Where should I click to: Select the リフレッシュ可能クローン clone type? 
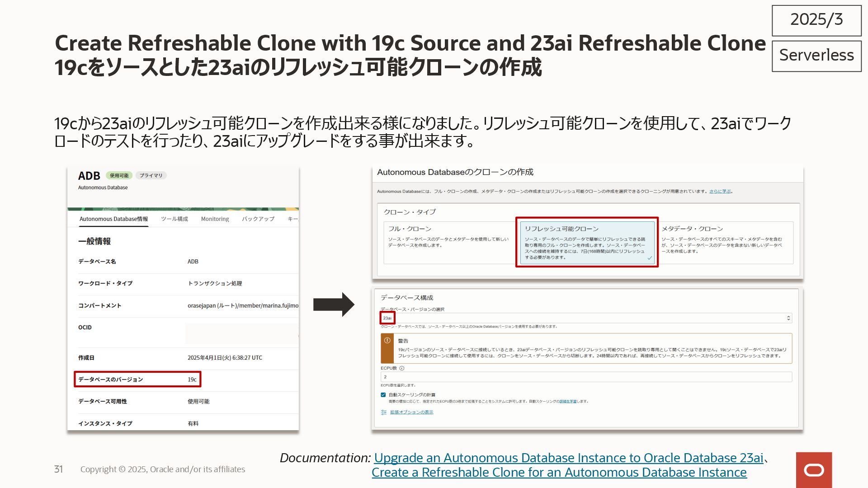586,242
